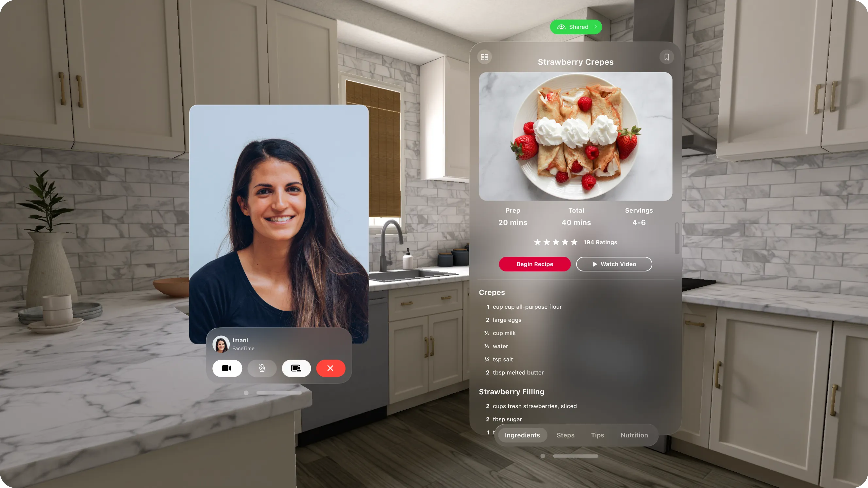Select the Ingredients tab
Viewport: 868px width, 488px height.
(522, 435)
